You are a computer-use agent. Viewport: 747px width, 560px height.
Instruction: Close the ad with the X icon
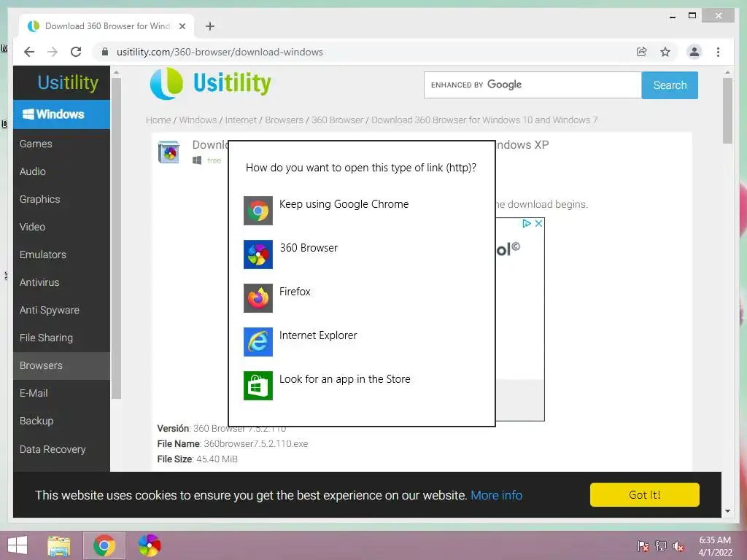(539, 223)
